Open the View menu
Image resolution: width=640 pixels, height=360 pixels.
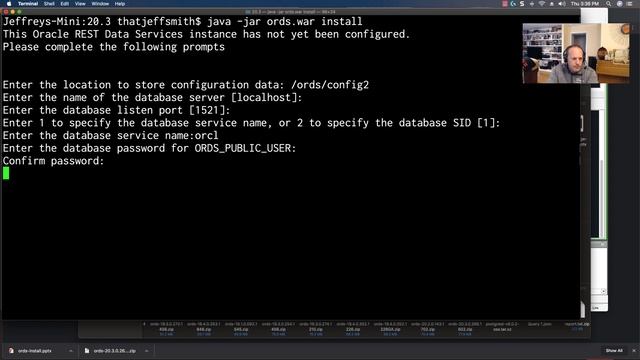coord(80,4)
